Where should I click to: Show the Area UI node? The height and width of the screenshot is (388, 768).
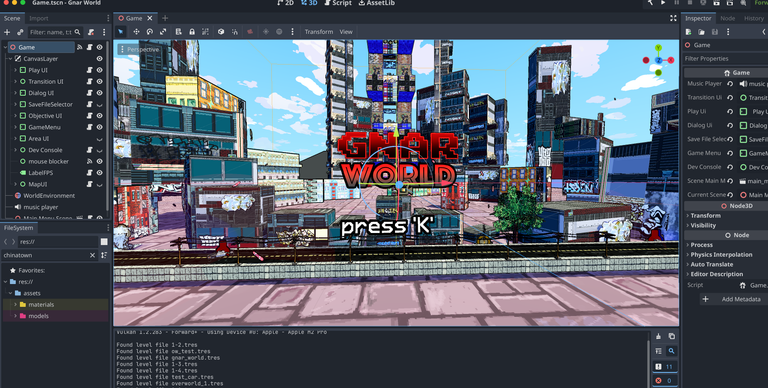(x=99, y=139)
